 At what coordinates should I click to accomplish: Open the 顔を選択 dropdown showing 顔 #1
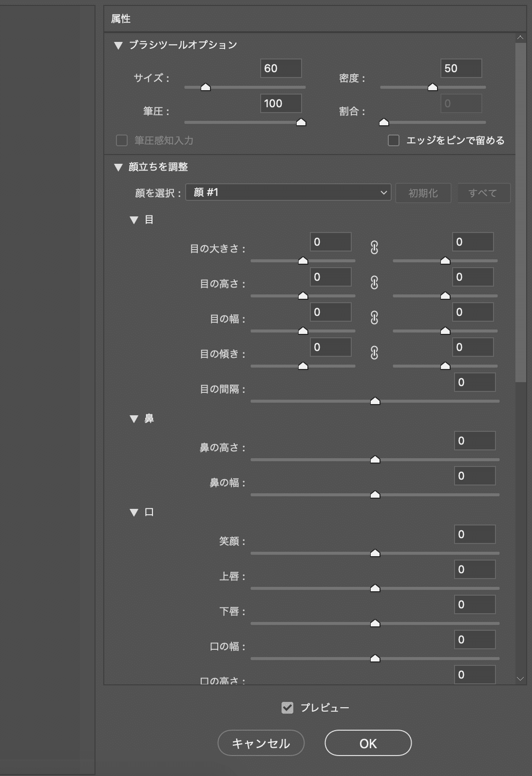[288, 193]
